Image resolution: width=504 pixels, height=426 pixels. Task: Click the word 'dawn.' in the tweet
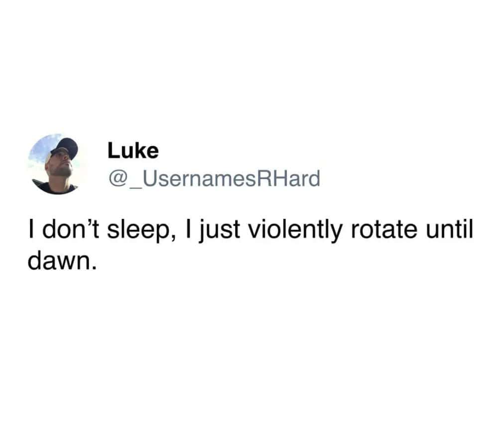pos(62,261)
